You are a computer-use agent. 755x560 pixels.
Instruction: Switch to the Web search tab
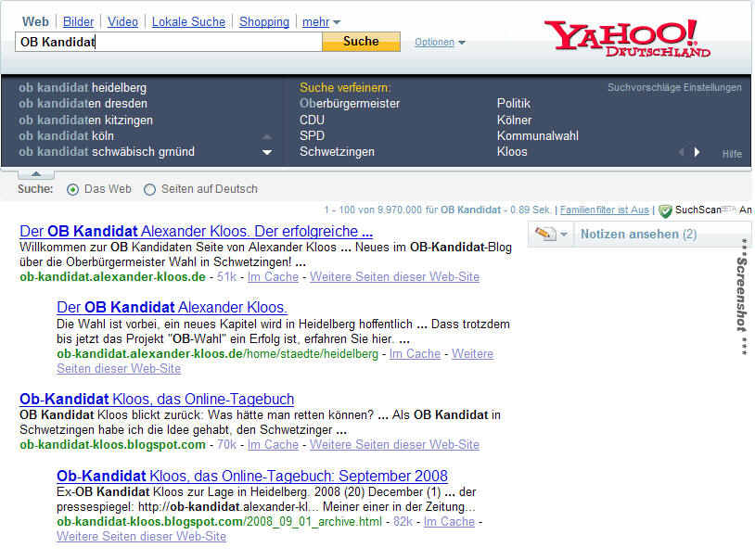click(35, 21)
